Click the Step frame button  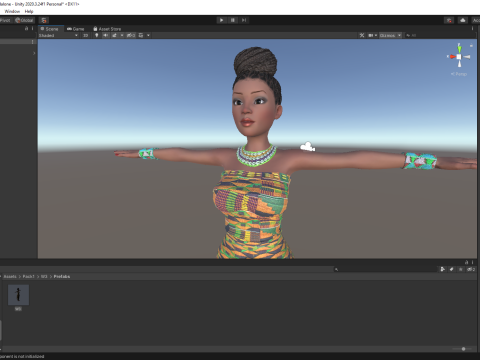point(244,20)
